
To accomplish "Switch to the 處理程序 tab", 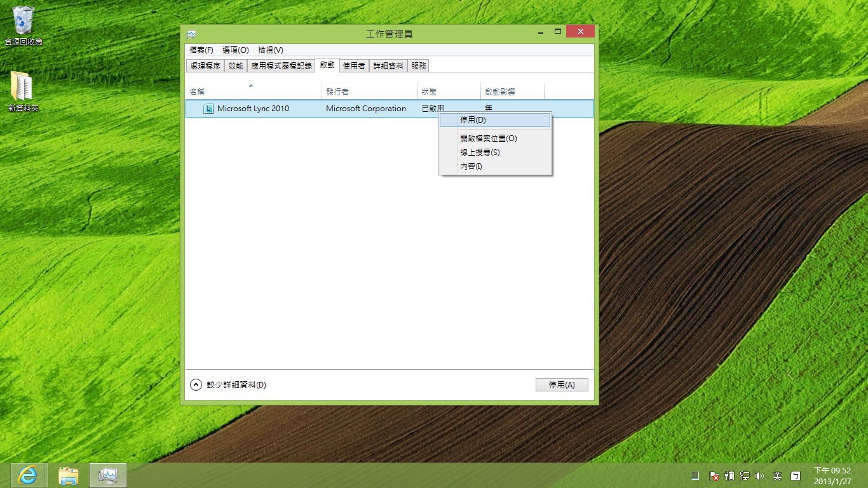I will (205, 65).
